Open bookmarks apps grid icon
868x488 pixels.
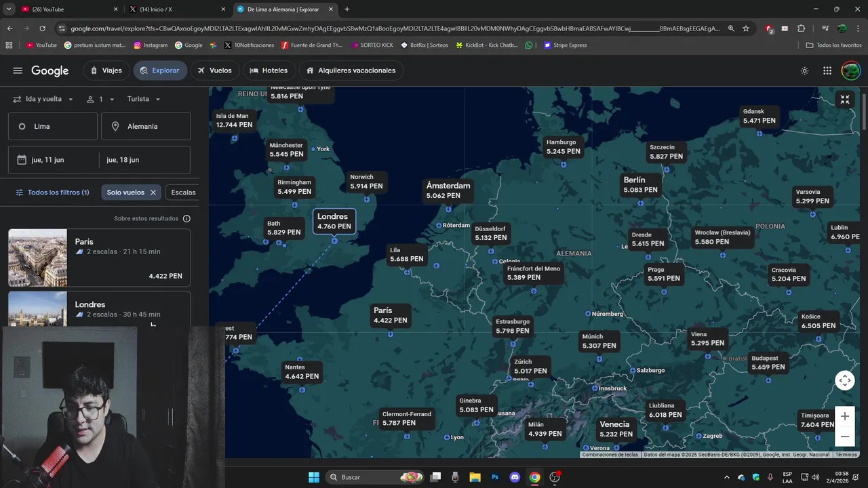tap(9, 45)
